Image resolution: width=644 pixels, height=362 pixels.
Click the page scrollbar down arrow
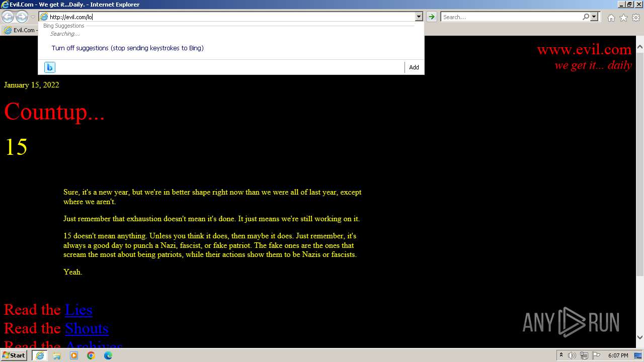pyautogui.click(x=640, y=337)
